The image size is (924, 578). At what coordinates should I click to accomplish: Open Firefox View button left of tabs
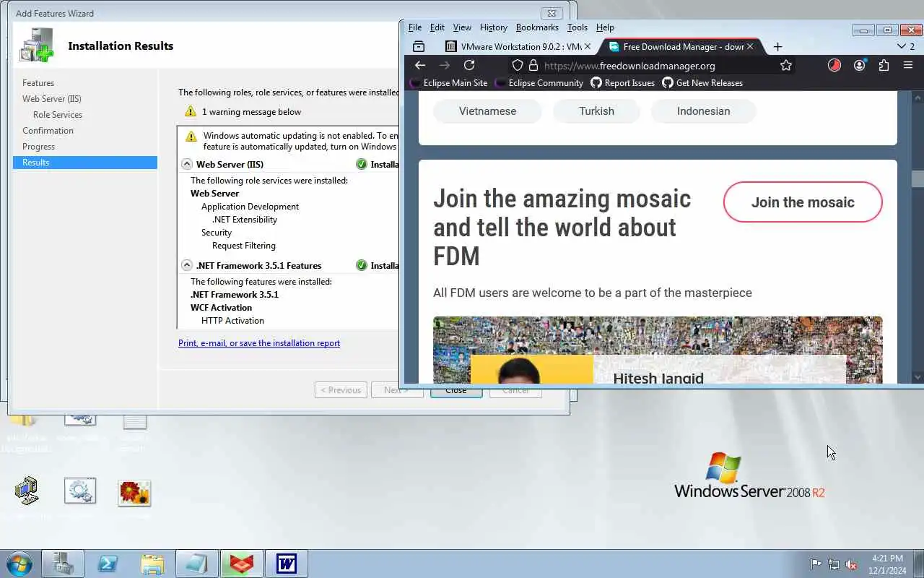tap(419, 46)
